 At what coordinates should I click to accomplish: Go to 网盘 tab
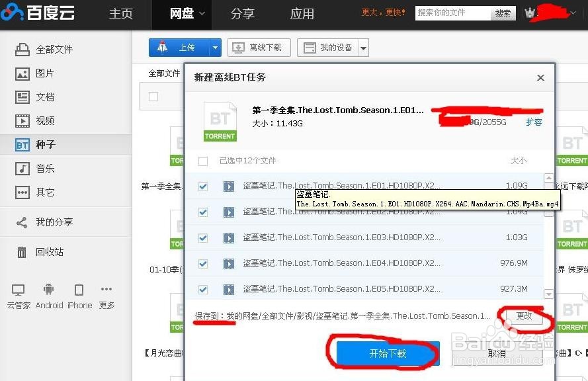click(x=181, y=14)
